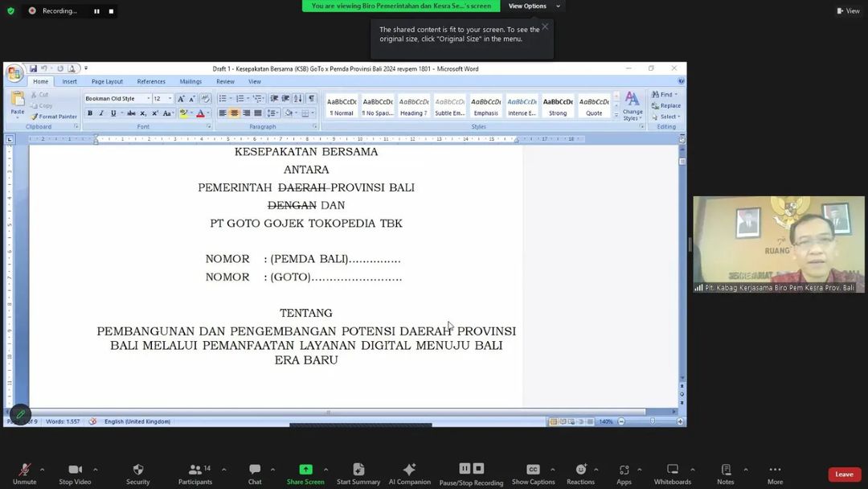This screenshot has width=868, height=489.
Task: Open Reactions menu
Action: point(580,474)
